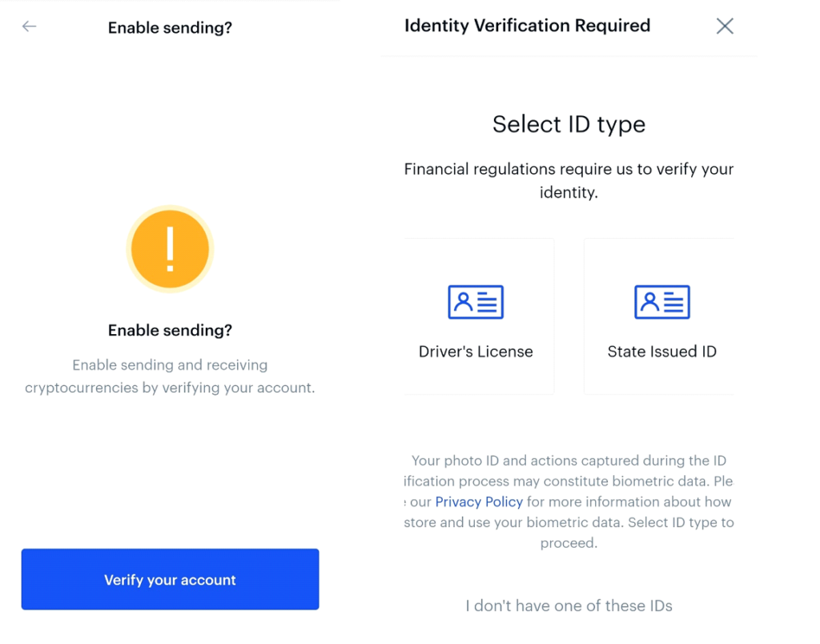Click the Select ID type heading
This screenshot has width=820, height=644.
(569, 124)
